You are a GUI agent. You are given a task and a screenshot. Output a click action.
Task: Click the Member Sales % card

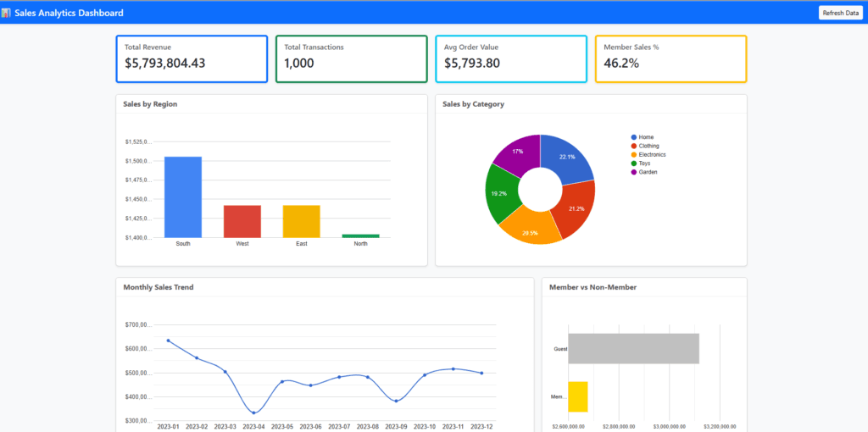tap(670, 58)
